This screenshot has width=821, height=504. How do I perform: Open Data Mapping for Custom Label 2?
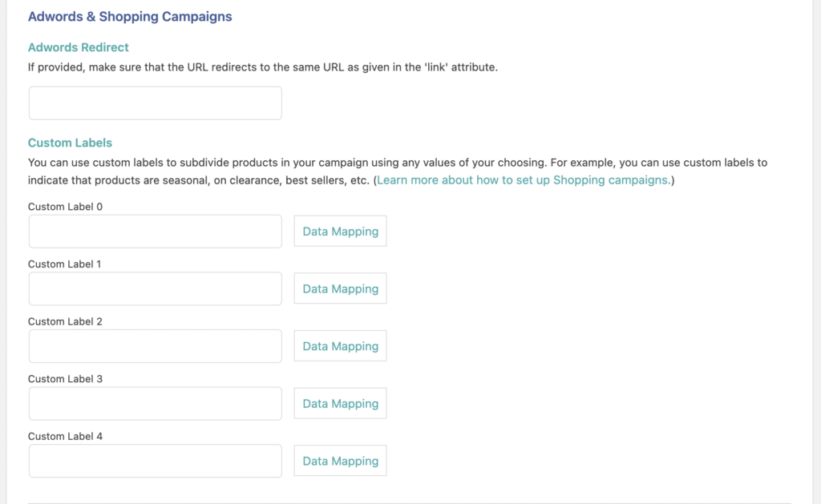(x=340, y=345)
